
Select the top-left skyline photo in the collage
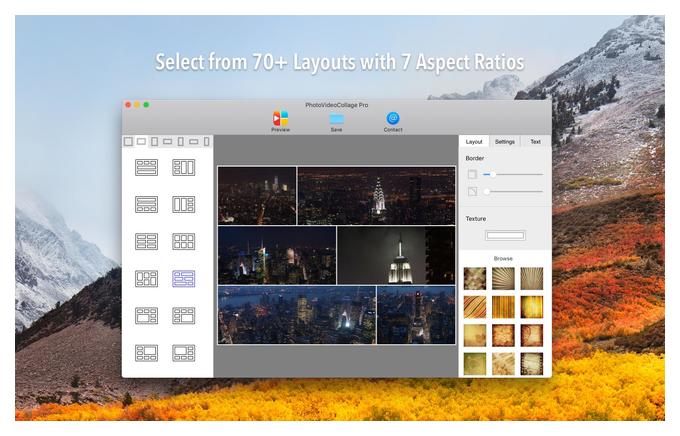[257, 196]
